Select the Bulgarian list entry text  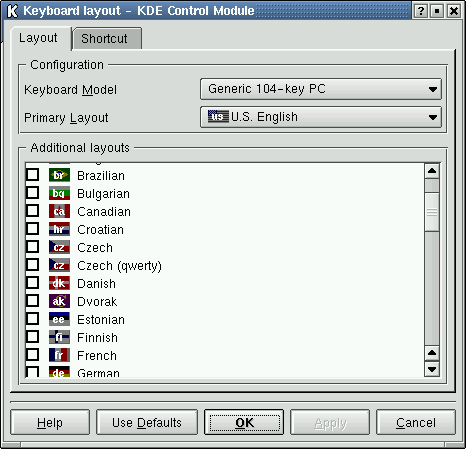click(103, 194)
